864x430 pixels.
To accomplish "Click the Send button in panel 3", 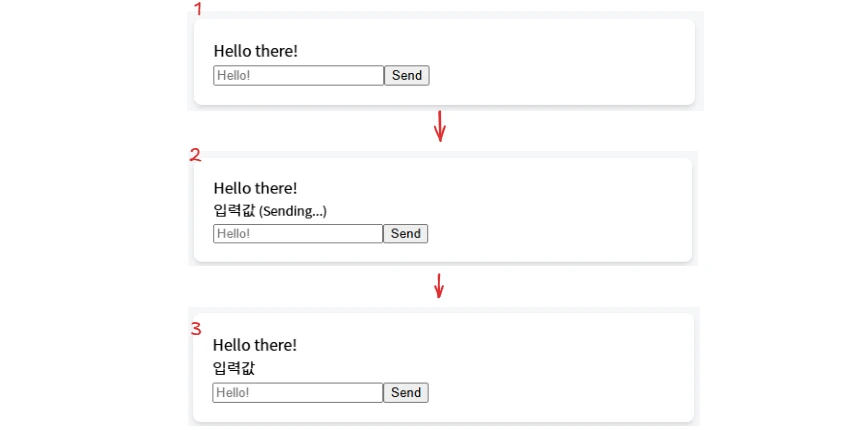I will pos(406,393).
